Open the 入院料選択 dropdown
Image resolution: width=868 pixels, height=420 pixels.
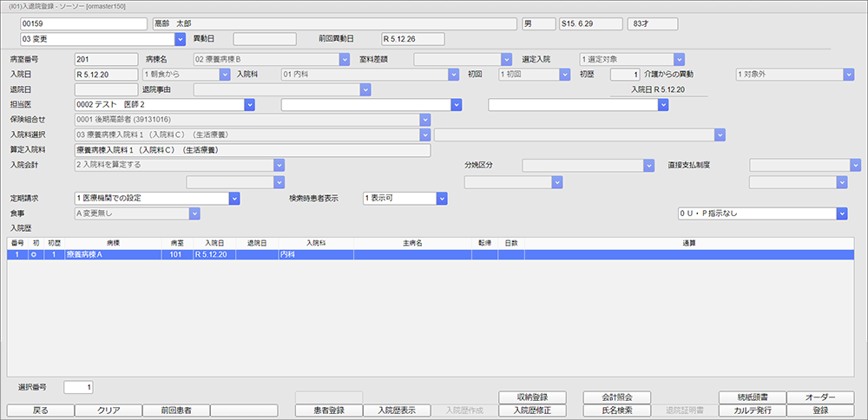(425, 135)
